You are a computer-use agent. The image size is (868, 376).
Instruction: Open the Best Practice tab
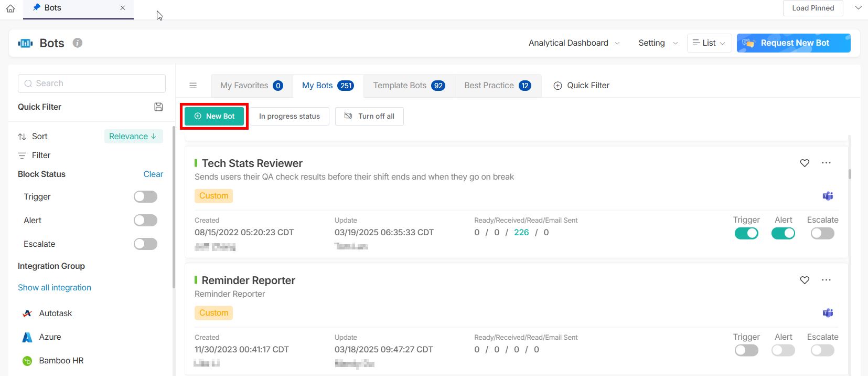click(497, 86)
